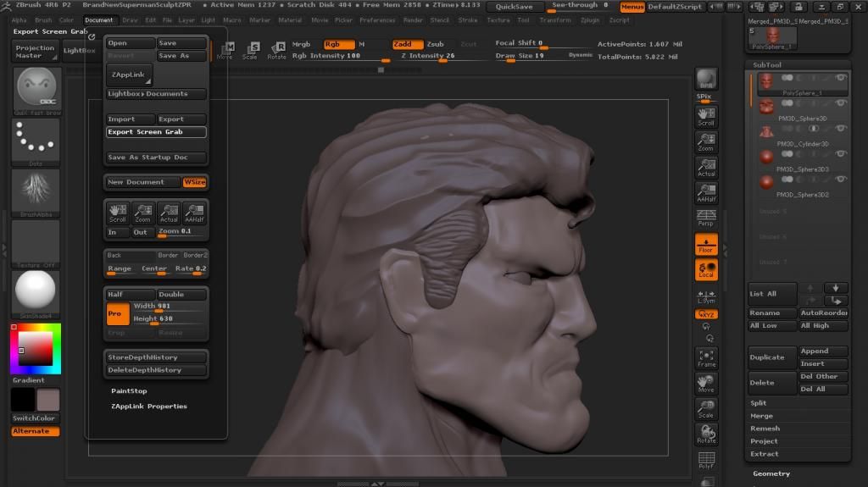Select the Rotate mode in the top shelf
The width and height of the screenshot is (868, 487).
(276, 50)
